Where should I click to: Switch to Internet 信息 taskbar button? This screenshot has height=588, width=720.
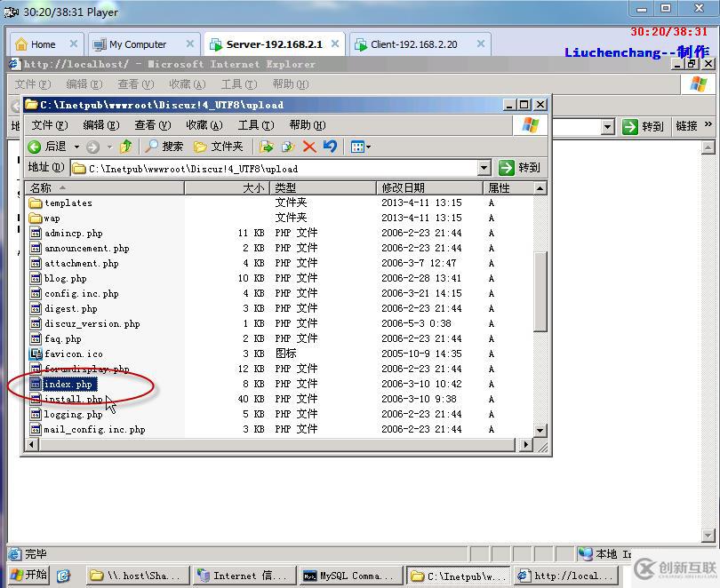(x=244, y=576)
